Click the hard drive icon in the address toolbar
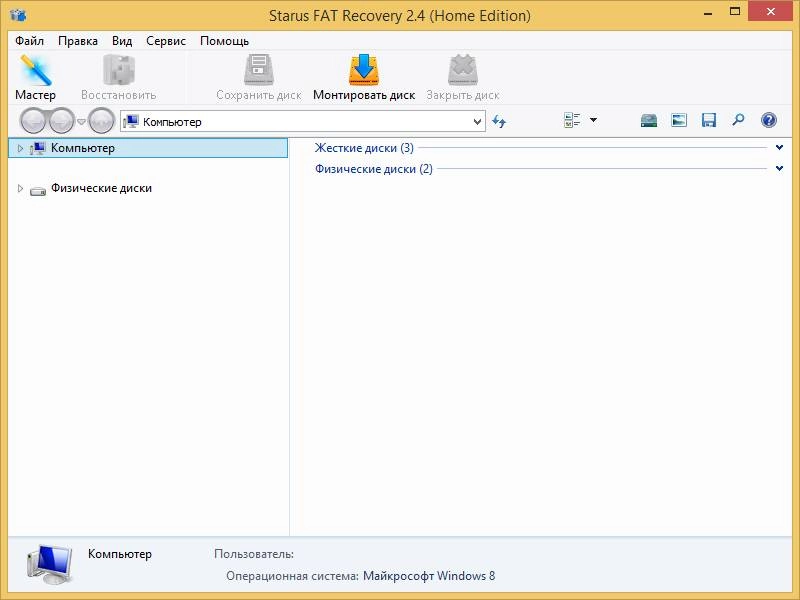This screenshot has width=800, height=600. 648,120
